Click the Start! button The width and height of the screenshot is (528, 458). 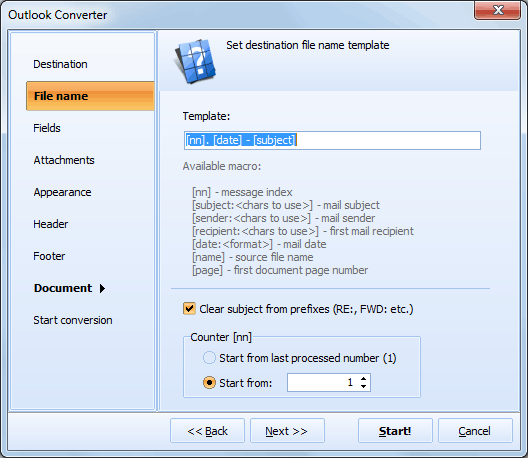point(395,431)
